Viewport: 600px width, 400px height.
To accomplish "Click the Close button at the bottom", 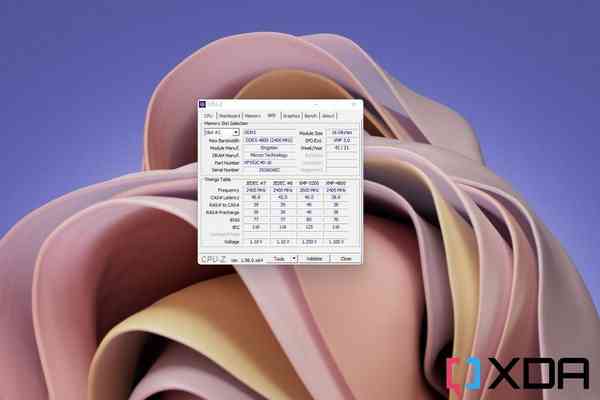I will coord(345,258).
